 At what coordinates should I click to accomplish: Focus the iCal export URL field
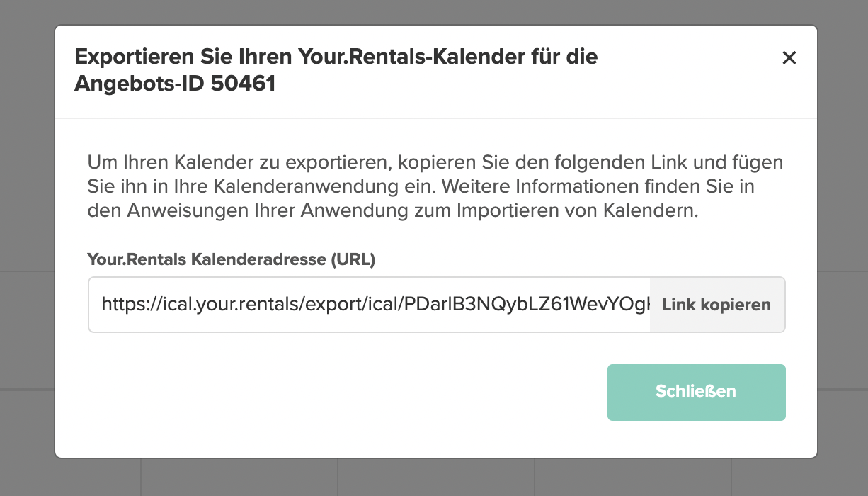pos(369,305)
